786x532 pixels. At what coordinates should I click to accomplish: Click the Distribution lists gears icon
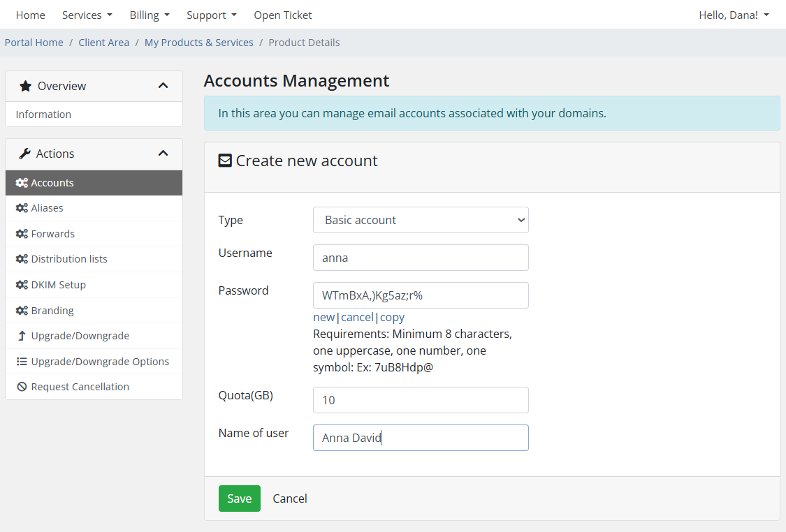point(22,259)
